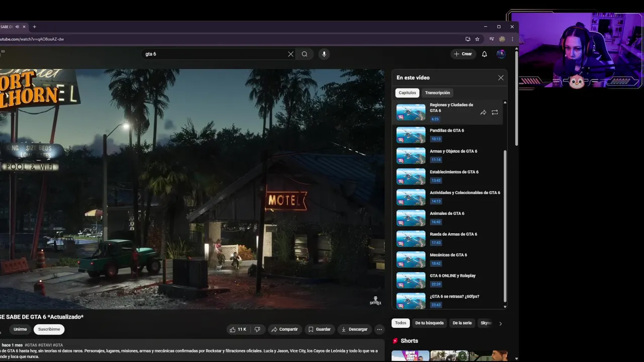Click the chapters list scrollbar
The image size is (644, 362).
point(505,226)
